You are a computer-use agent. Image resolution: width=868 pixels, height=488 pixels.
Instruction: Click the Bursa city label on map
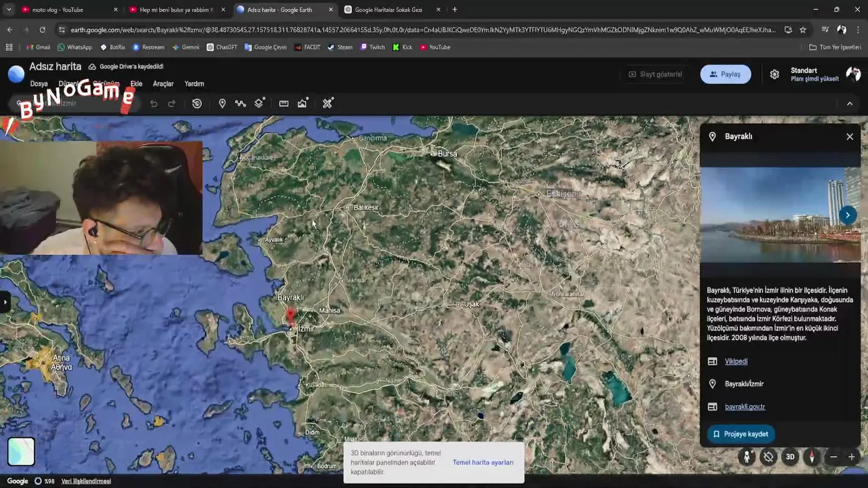[447, 154]
